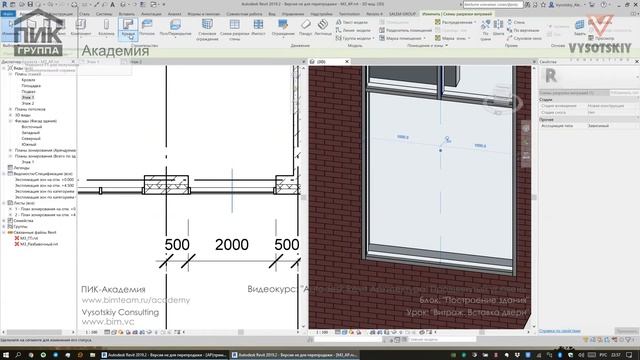Open the SALEM GROUP ribbon tab
Screen dimensions: 640x360
(402, 14)
